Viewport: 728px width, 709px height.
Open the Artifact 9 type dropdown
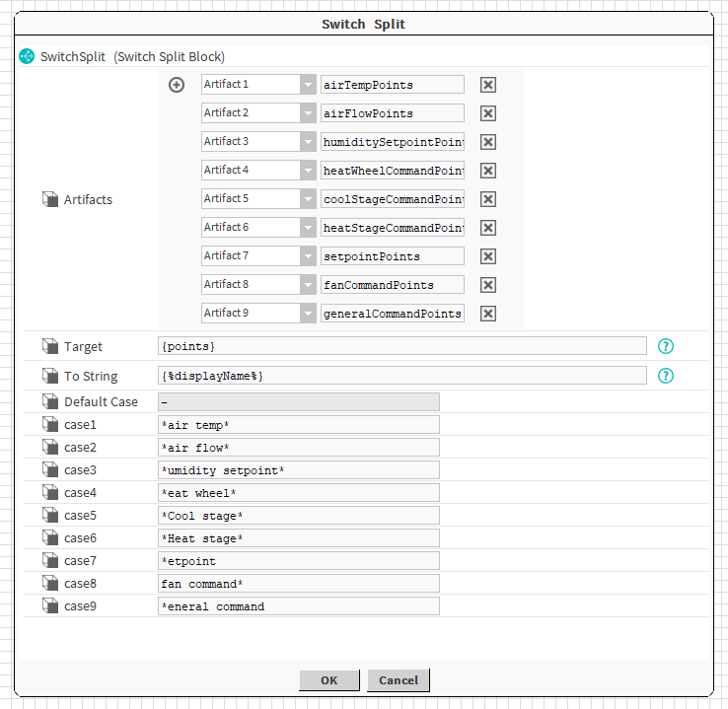(308, 314)
